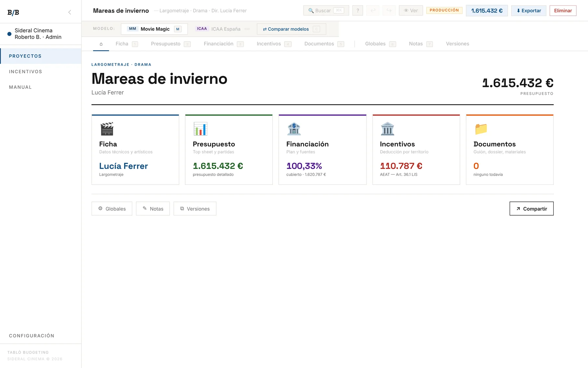Open Comparar modelos
Image resolution: width=588 pixels, height=368 pixels.
(291, 29)
